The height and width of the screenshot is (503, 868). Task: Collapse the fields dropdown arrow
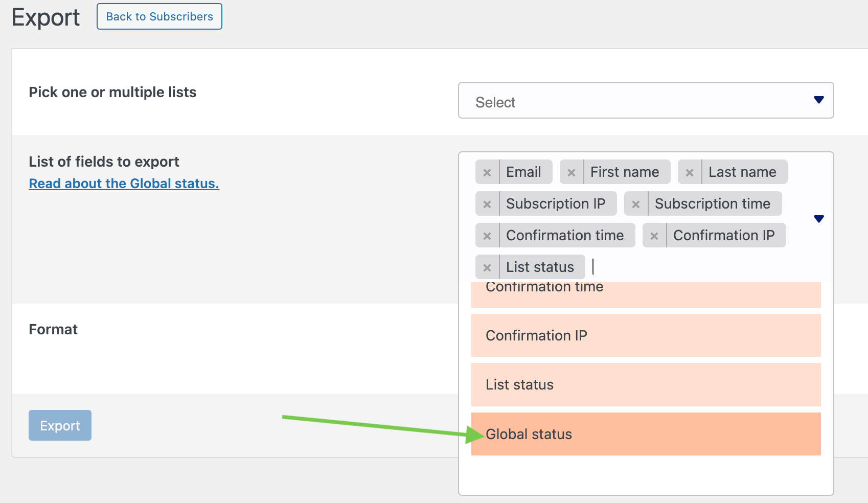[x=818, y=219]
